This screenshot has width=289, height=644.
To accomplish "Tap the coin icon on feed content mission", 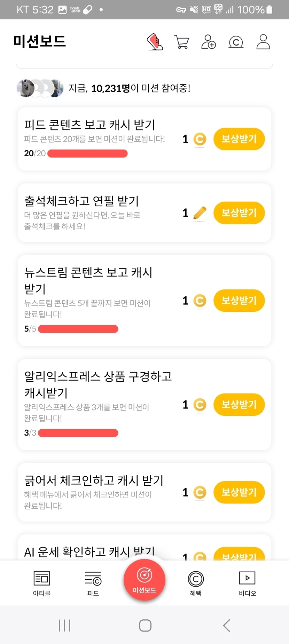I will (x=200, y=139).
